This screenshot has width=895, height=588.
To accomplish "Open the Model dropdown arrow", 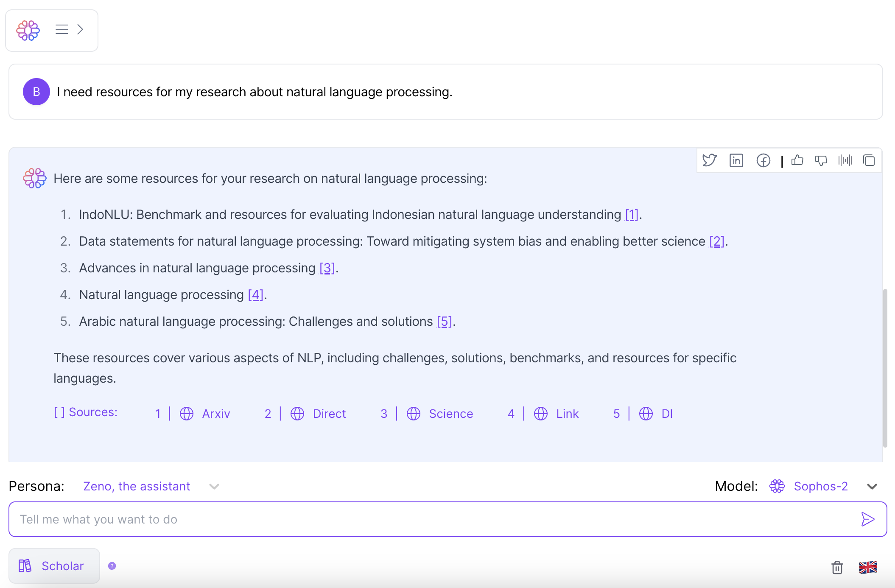I will pyautogui.click(x=872, y=487).
